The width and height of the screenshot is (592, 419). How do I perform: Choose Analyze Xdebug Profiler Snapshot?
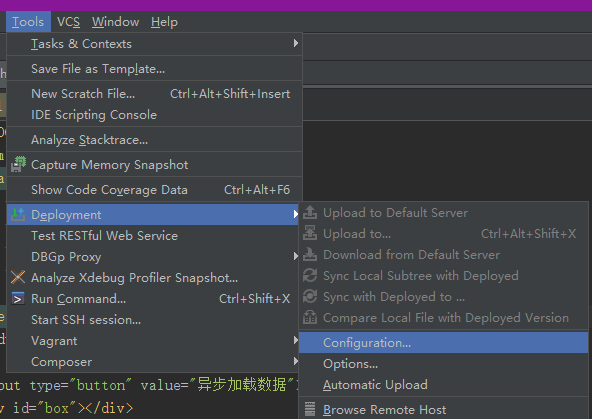pos(154,278)
